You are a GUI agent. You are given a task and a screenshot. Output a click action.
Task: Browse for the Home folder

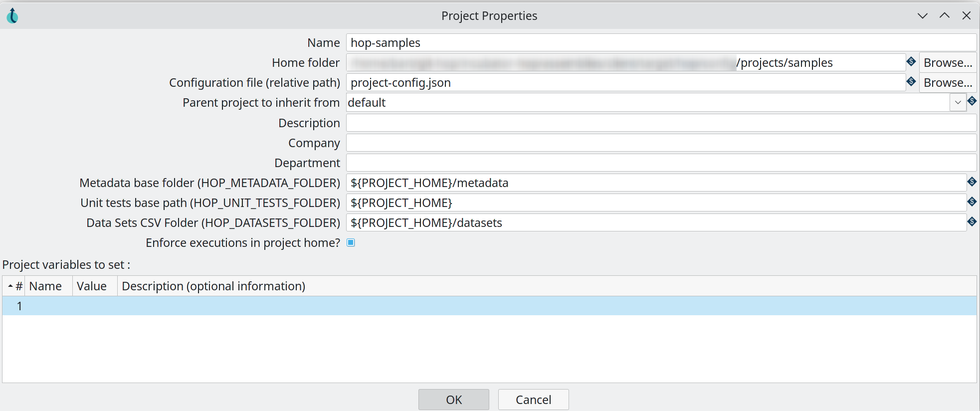(x=947, y=63)
